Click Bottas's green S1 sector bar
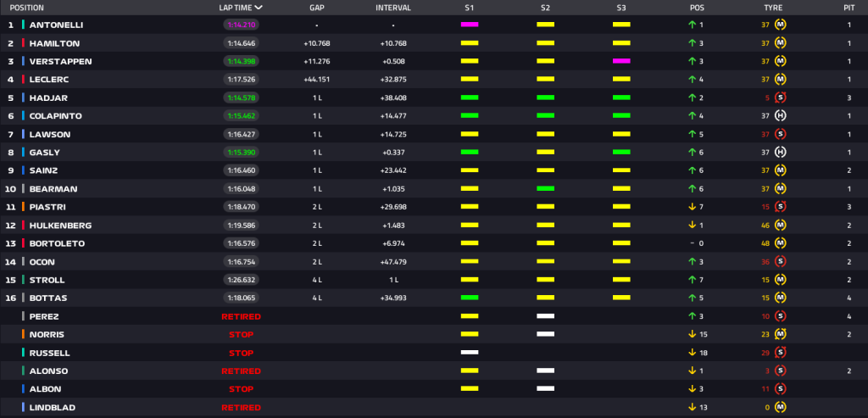The image size is (868, 418). [x=470, y=298]
